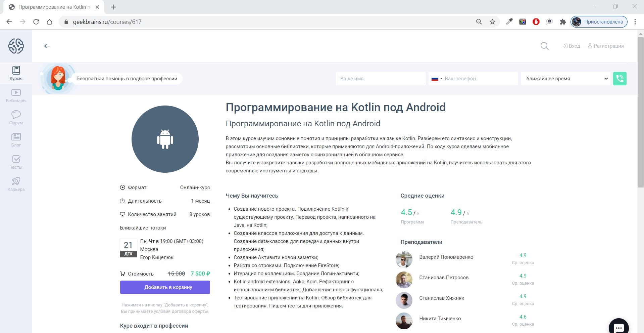Click Бесплатная помощь в подборе профессии
Screen dimensions: 644x333
point(127,79)
